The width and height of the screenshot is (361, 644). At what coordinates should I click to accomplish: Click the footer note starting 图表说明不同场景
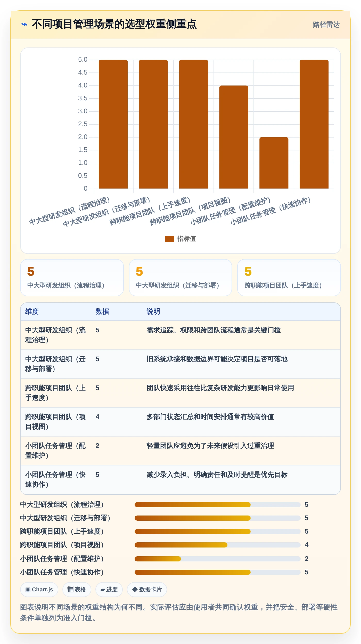(x=179, y=613)
